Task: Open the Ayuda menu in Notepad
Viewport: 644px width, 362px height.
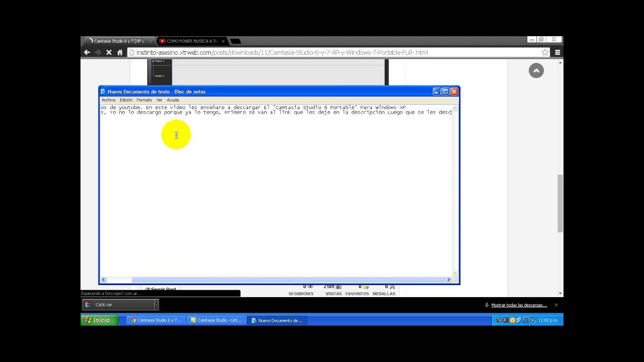Action: point(173,100)
